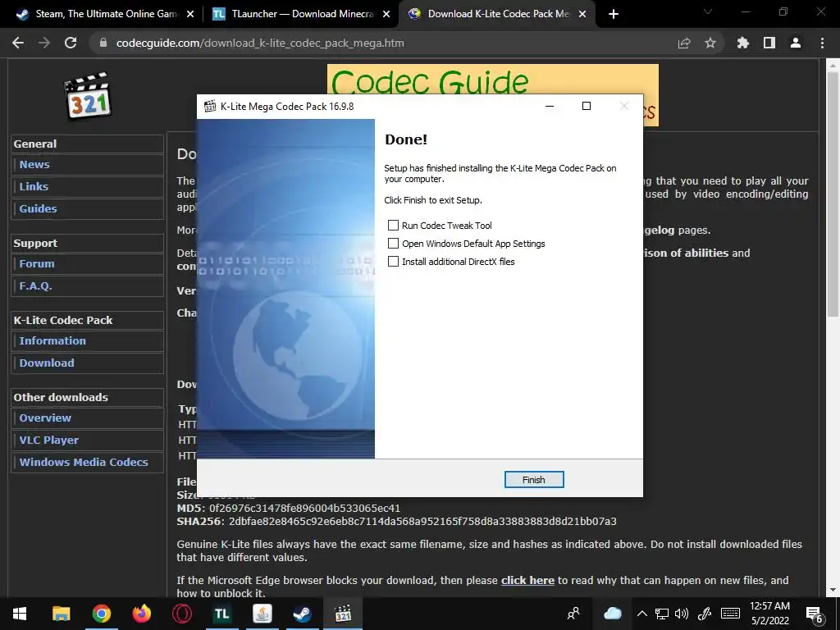Bookmark this page with star icon

coord(710,43)
